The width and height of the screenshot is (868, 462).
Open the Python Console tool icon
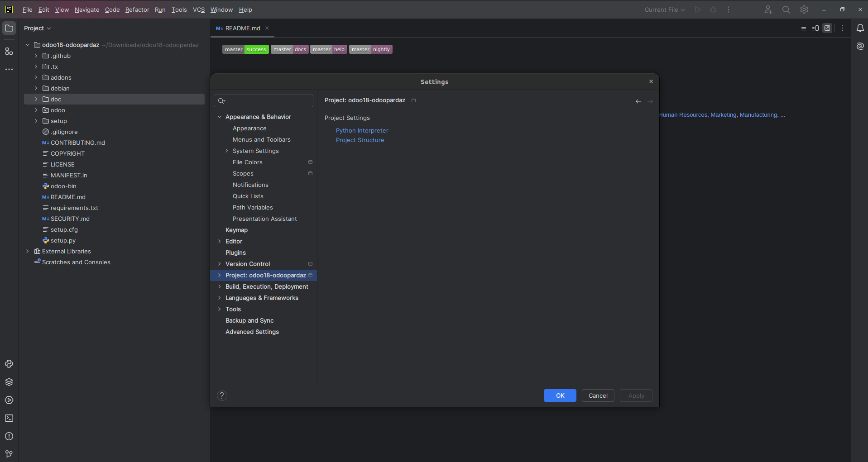[9, 364]
